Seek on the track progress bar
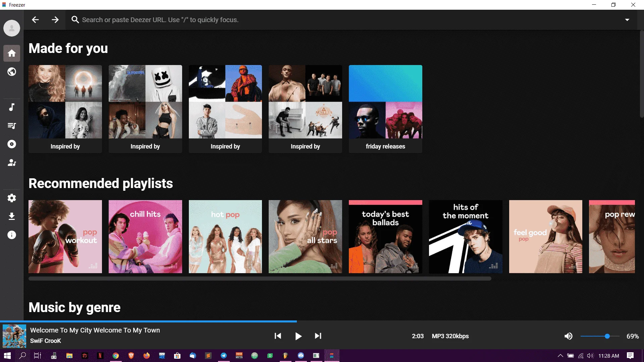644x362 pixels. click(x=322, y=321)
